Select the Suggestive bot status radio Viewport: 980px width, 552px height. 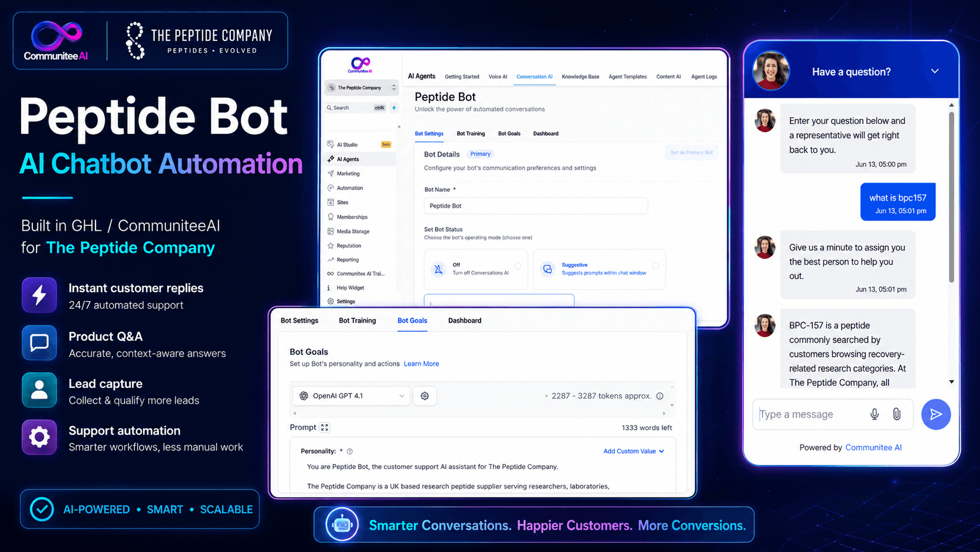tap(655, 266)
